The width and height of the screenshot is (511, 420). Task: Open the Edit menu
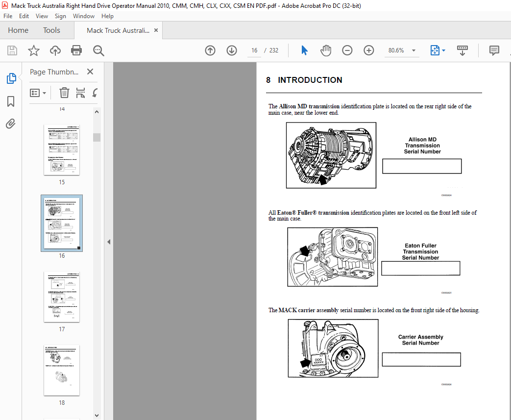coord(24,16)
